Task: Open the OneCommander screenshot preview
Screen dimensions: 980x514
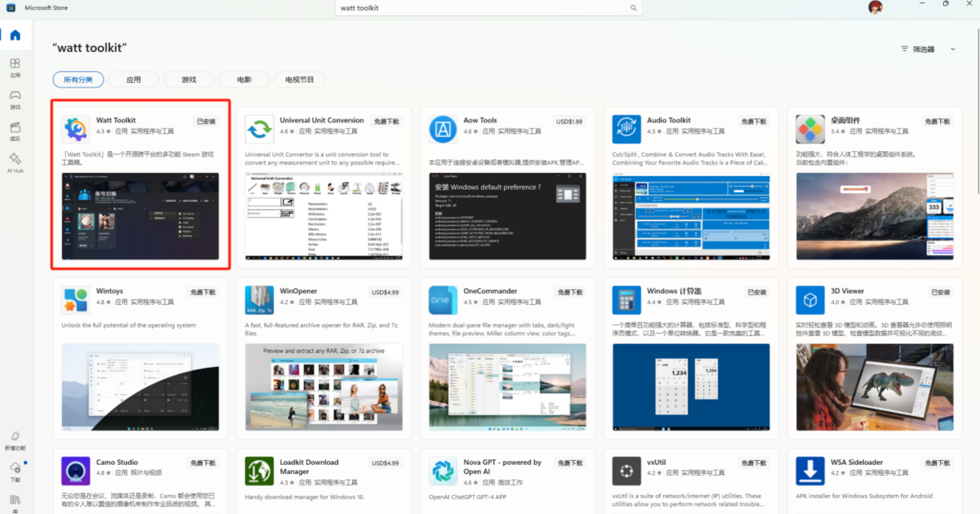Action: (x=507, y=387)
